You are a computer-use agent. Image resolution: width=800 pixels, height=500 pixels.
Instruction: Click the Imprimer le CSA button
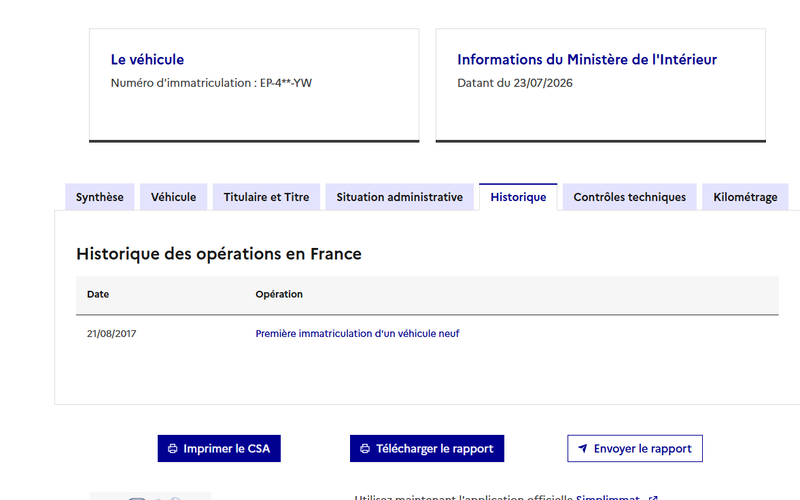[x=219, y=448]
